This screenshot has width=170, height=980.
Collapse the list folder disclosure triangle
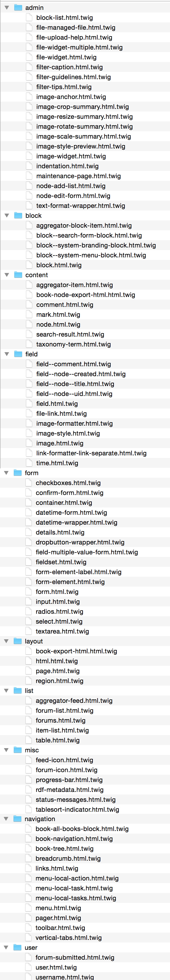(x=6, y=691)
